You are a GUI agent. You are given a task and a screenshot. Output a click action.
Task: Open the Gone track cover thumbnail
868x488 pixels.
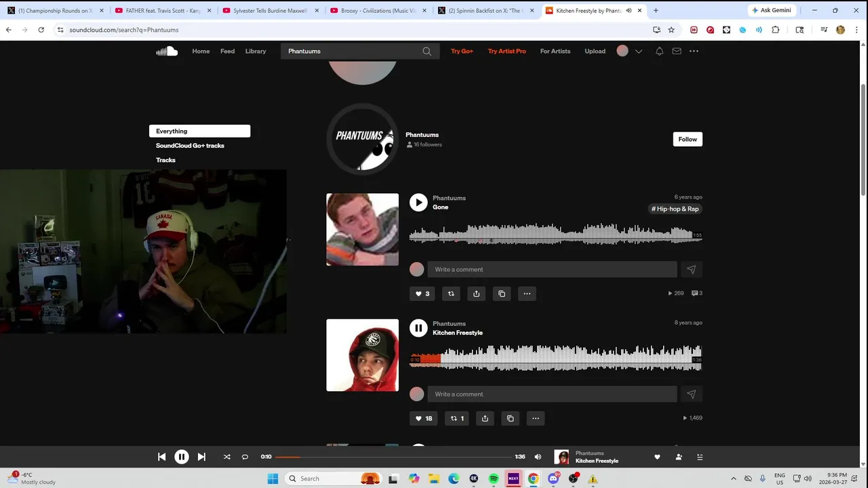click(x=362, y=229)
